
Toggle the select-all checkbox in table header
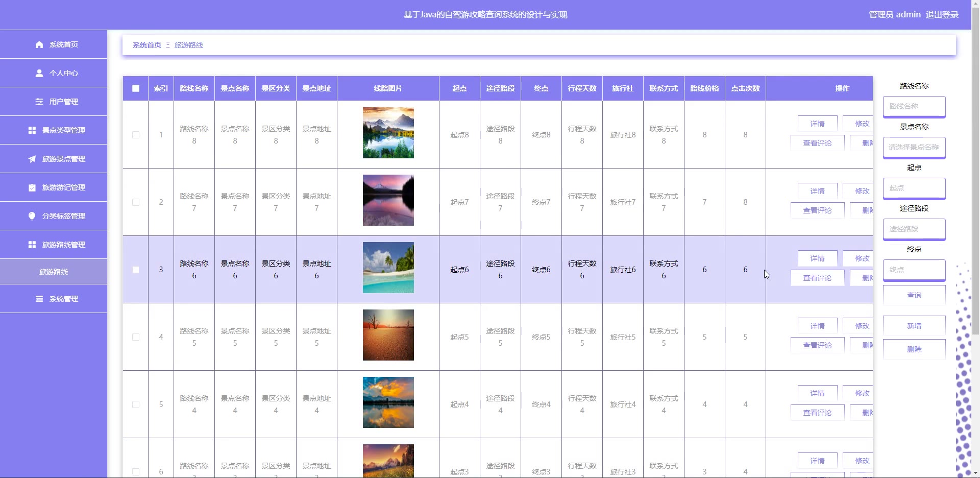click(136, 88)
